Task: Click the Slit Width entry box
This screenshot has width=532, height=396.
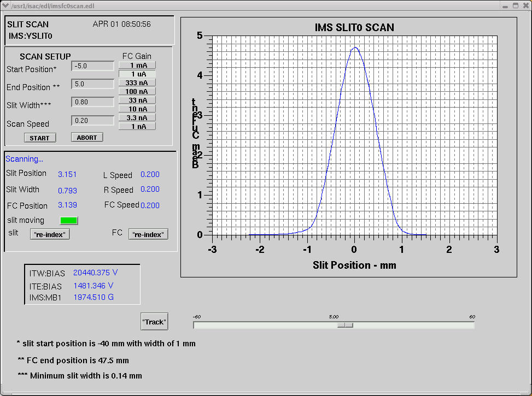Action: click(92, 102)
